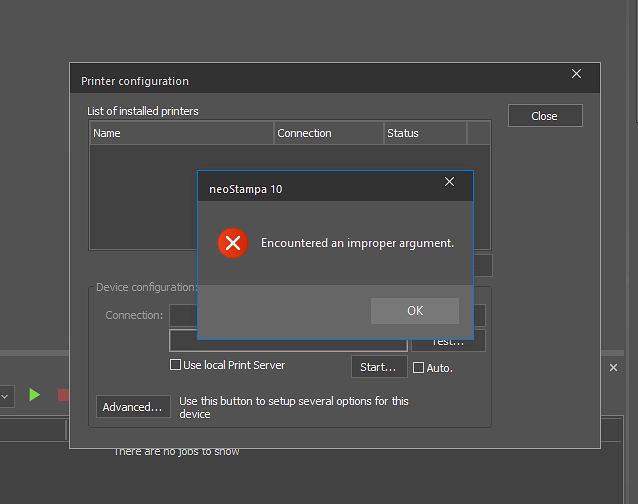Enable Use local Print Server checkbox

[x=175, y=364]
